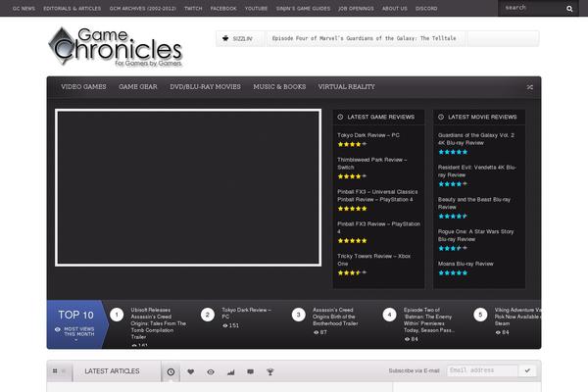Click star rating under Tokyo Dark Review
The image size is (588, 392).
coord(352,144)
